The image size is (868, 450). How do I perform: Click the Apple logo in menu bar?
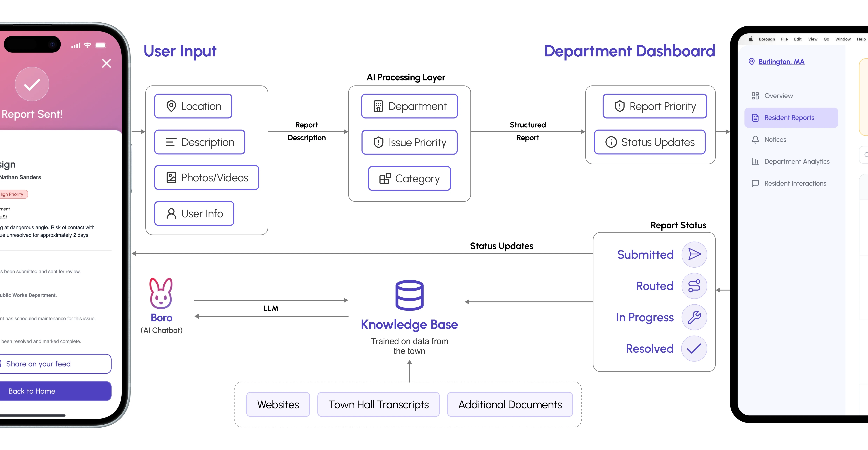point(751,39)
